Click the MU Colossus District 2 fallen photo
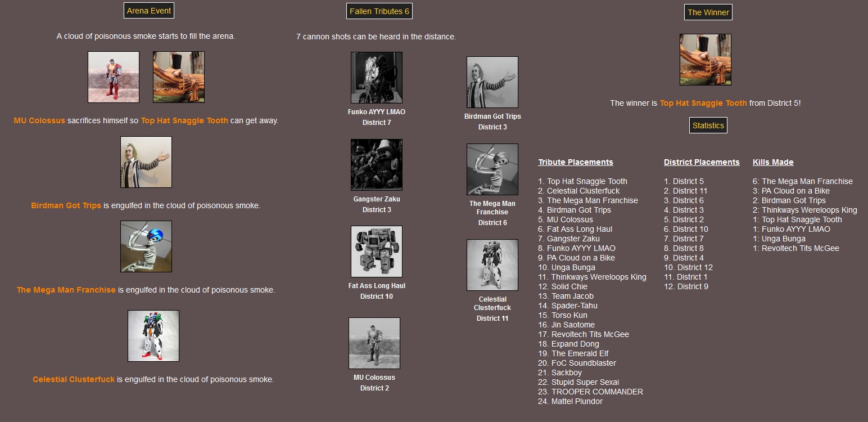This screenshot has height=422, width=868. click(x=374, y=342)
